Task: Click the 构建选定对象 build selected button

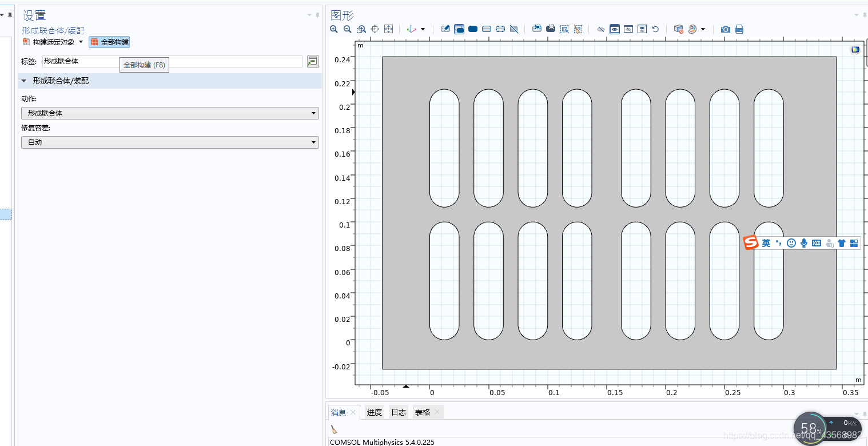Action: [x=49, y=42]
